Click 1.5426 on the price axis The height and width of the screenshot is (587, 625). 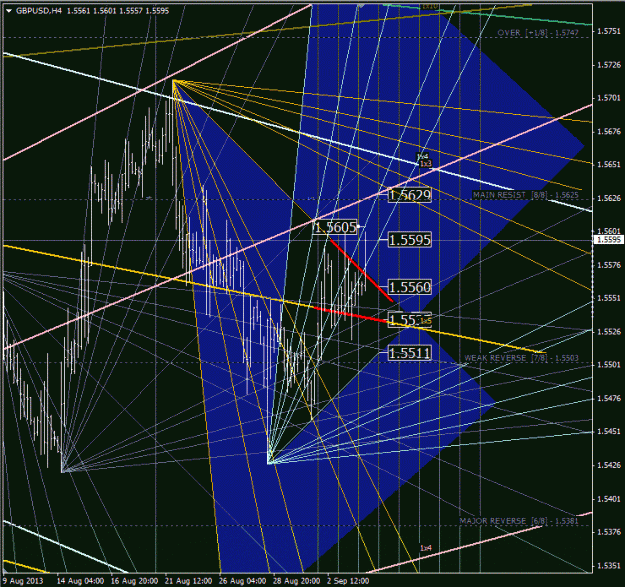tap(609, 465)
